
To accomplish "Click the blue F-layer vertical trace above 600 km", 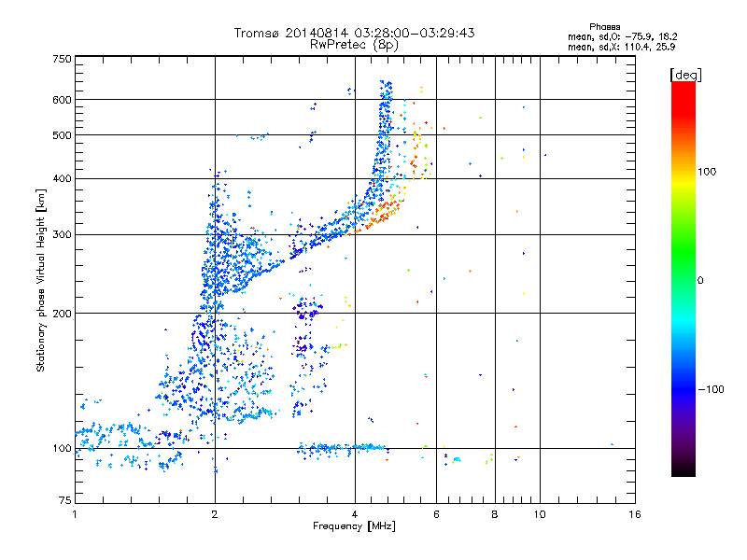I will [386, 90].
